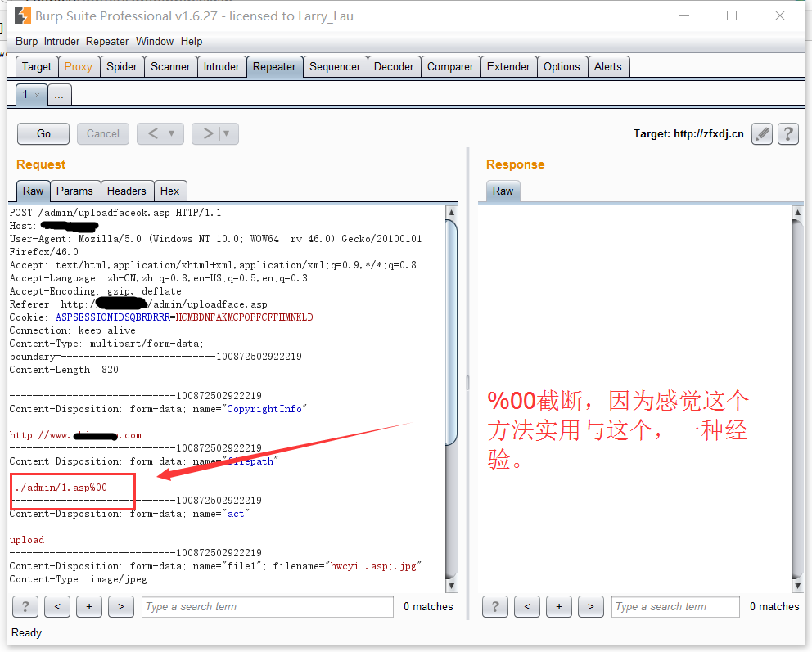Click the POST /admin/uploadfaceok.asp request line
Viewport: 812px width, 652px height.
tap(115, 213)
